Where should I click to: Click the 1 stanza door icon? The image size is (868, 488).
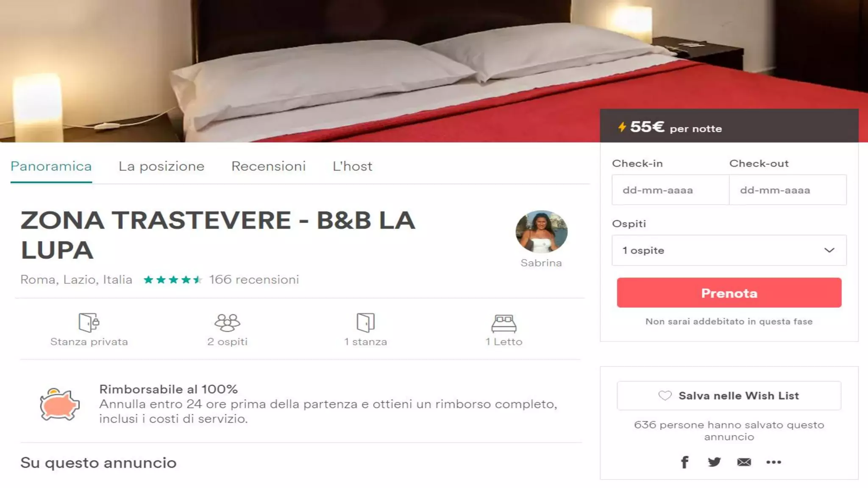[x=366, y=322]
